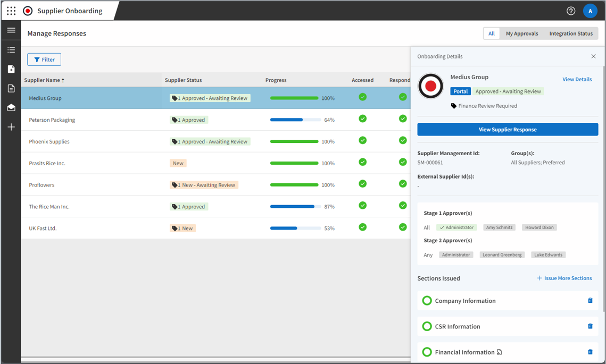Switch to Integration Status tab
The width and height of the screenshot is (606, 364).
coord(570,33)
